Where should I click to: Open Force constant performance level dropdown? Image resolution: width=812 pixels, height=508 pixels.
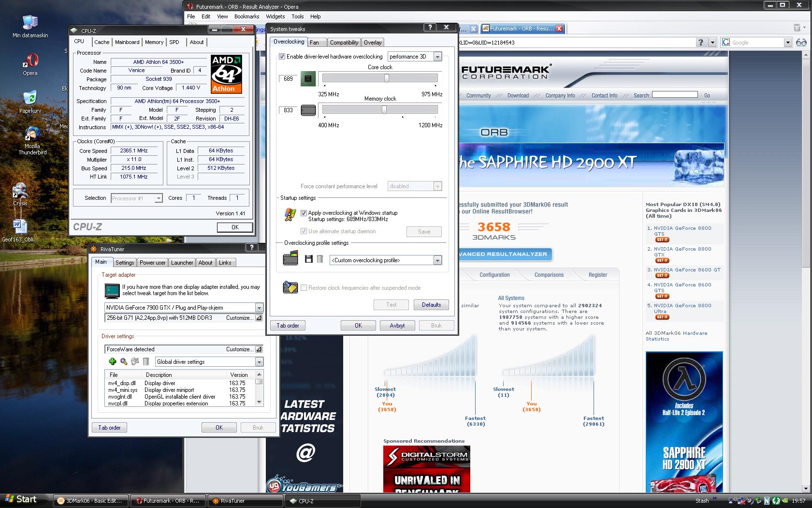pyautogui.click(x=437, y=186)
